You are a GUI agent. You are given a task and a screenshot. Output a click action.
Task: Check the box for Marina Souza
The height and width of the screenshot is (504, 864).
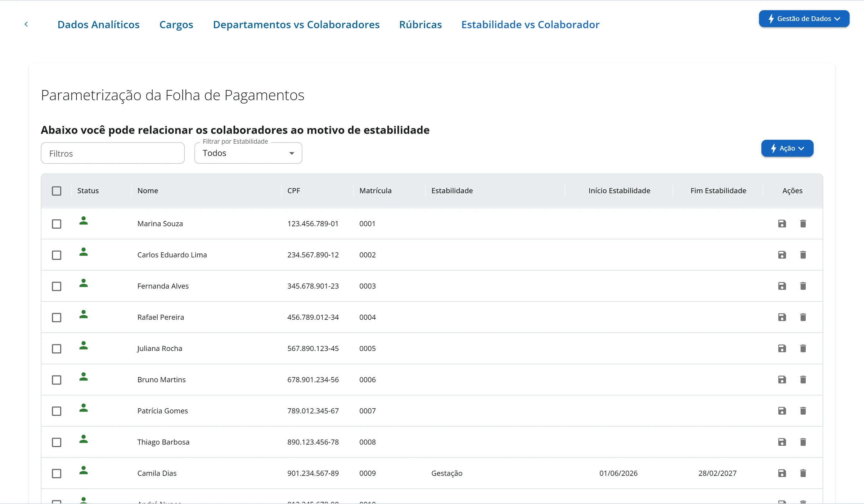click(57, 224)
